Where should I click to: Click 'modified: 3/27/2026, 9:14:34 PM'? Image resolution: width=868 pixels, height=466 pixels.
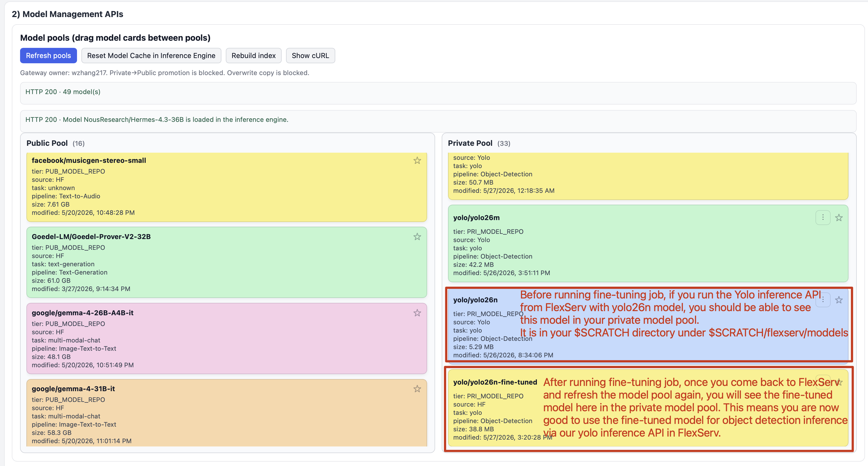point(81,289)
